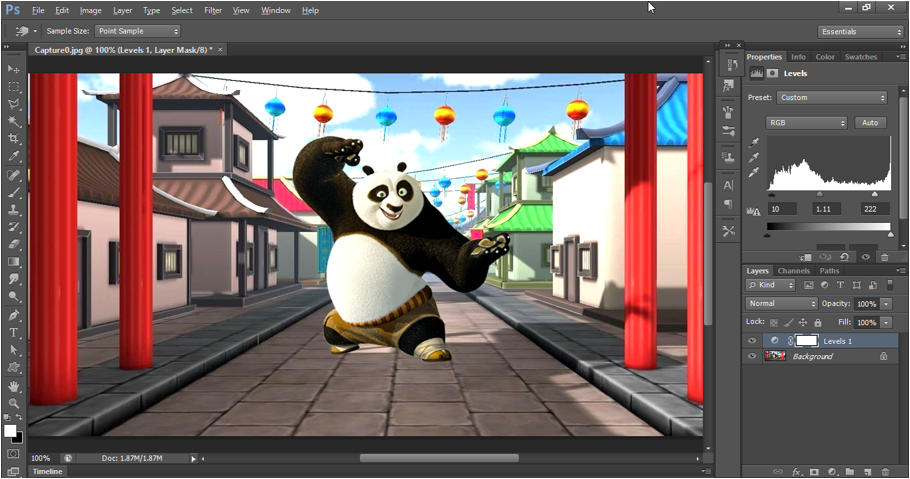Open the Kind filter dropdown
Screen dimensions: 910x479
pos(771,285)
